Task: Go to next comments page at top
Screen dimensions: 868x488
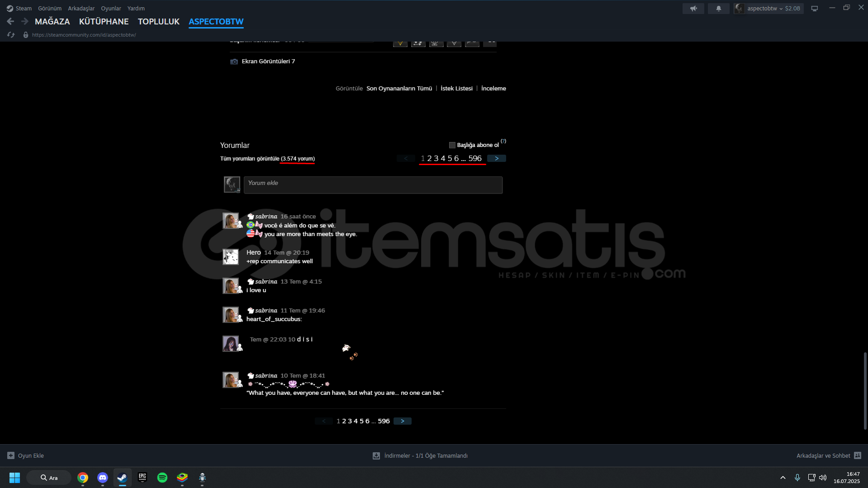Action: pyautogui.click(x=497, y=158)
